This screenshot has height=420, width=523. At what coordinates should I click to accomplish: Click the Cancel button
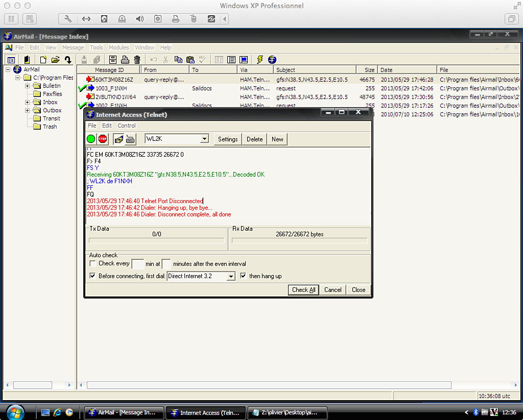333,290
